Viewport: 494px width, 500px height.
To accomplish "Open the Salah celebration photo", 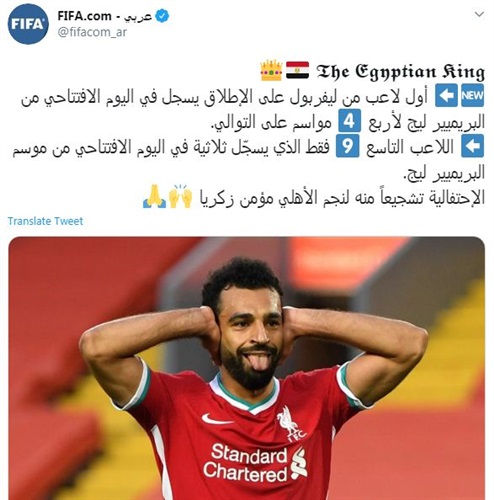I will tap(247, 368).
